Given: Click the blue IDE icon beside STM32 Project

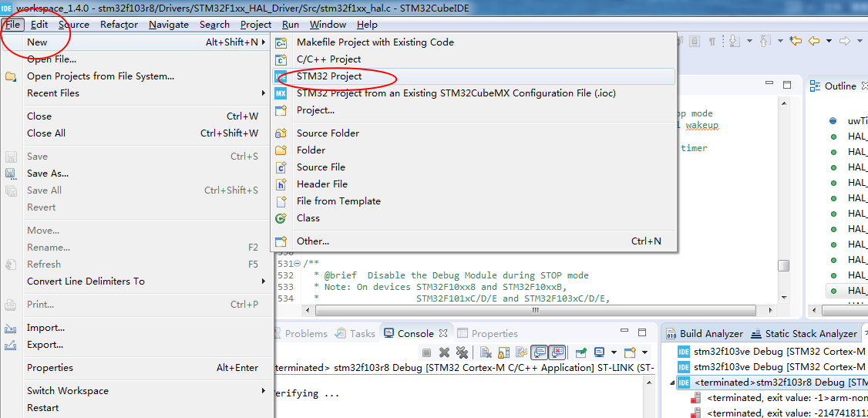Looking at the screenshot, I should click(281, 76).
